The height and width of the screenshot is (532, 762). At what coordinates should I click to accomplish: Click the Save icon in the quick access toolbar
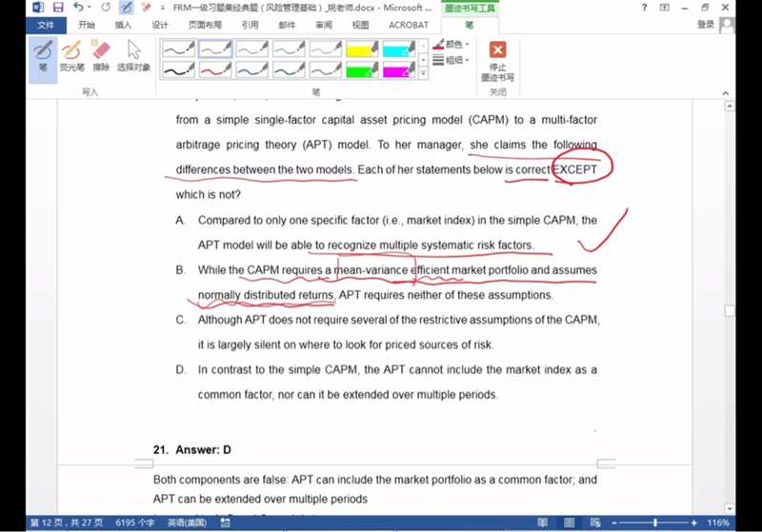[57, 8]
